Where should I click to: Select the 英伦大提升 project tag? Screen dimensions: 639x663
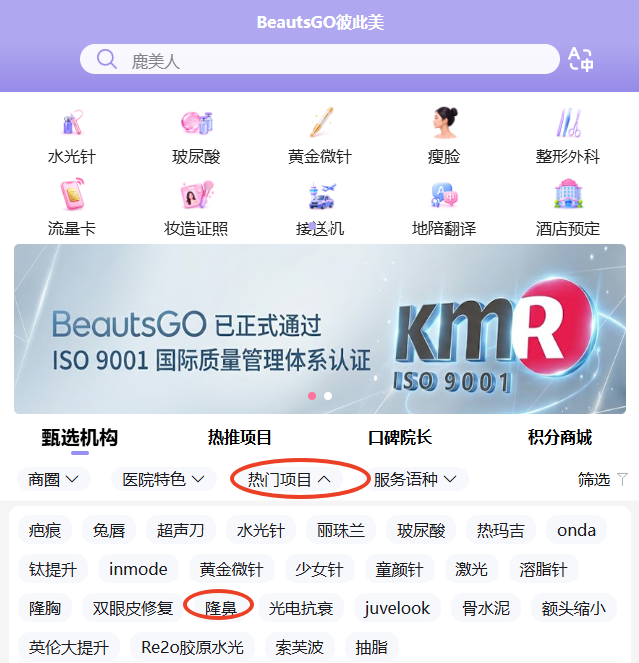point(69,647)
